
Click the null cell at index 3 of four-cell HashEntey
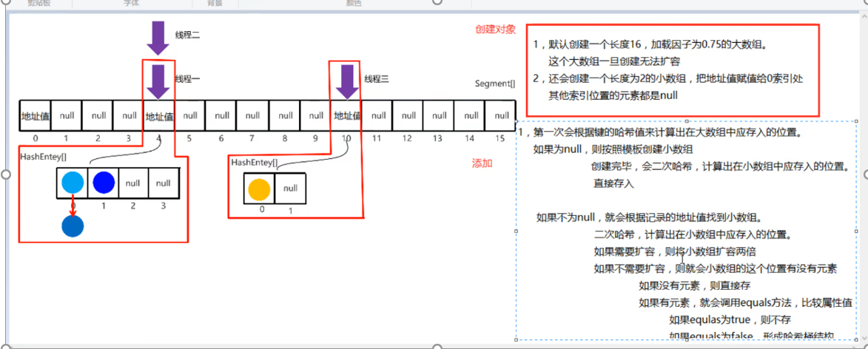(x=164, y=183)
